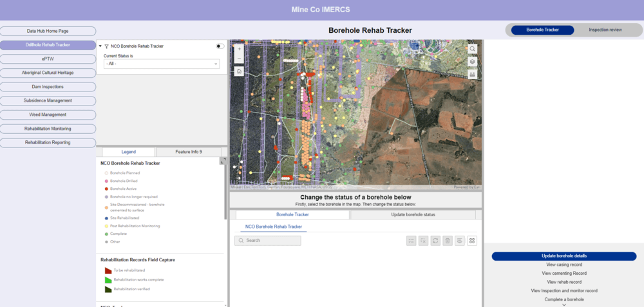This screenshot has width=644, height=307.
Task: Select the Borehole Tracker table tab
Action: pyautogui.click(x=292, y=215)
